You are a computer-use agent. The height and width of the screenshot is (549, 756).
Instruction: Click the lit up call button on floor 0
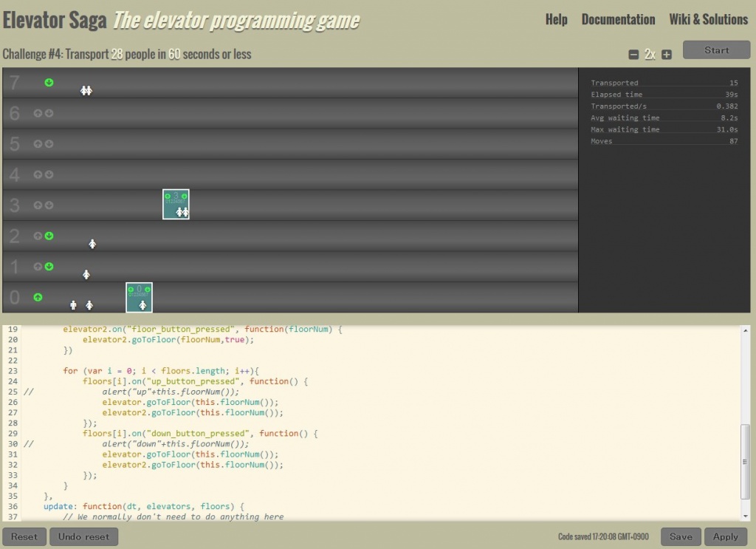38,297
